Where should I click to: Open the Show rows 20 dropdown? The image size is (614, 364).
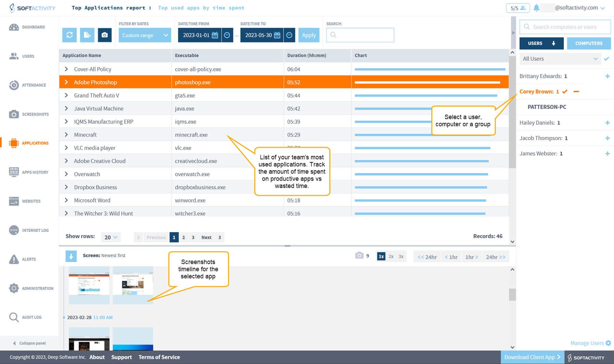click(x=111, y=237)
